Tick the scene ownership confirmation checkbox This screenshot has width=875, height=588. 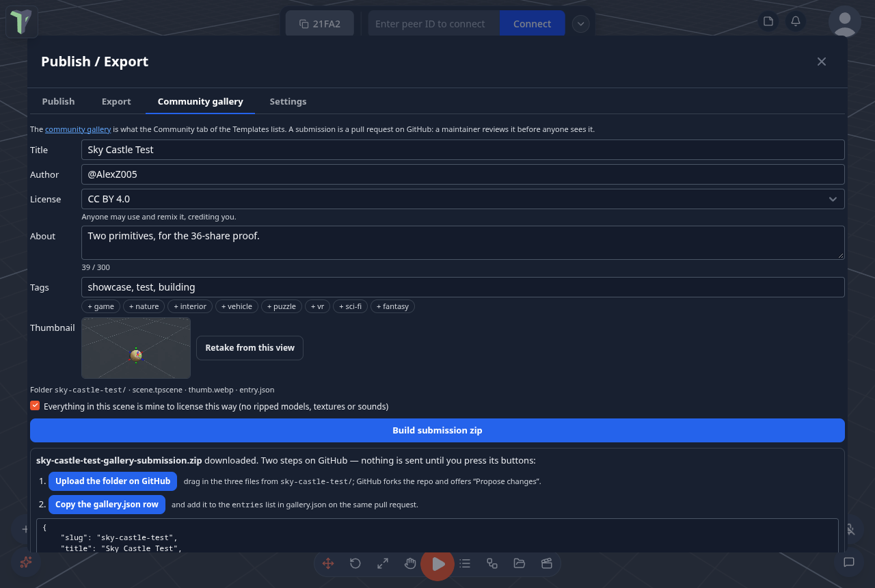pos(35,405)
